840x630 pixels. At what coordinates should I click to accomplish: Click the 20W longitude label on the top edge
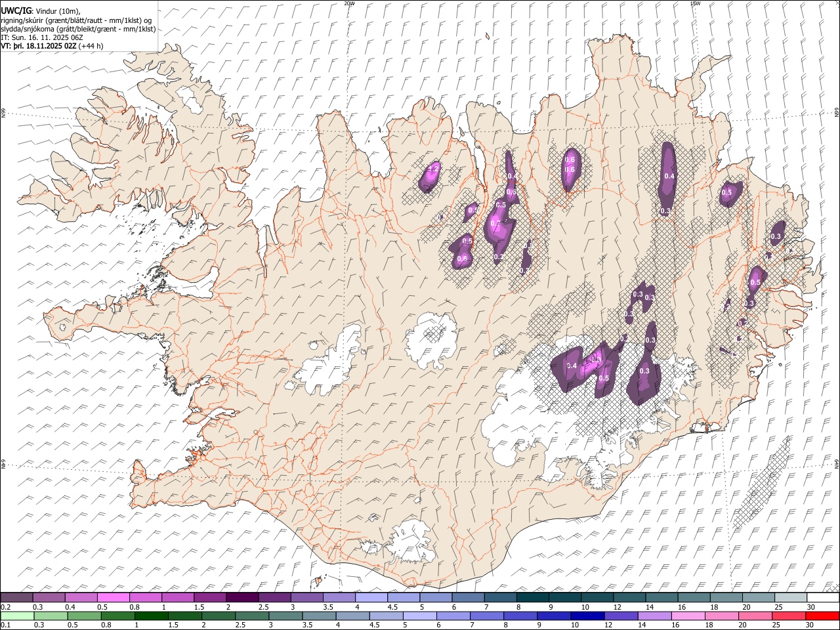tap(349, 3)
